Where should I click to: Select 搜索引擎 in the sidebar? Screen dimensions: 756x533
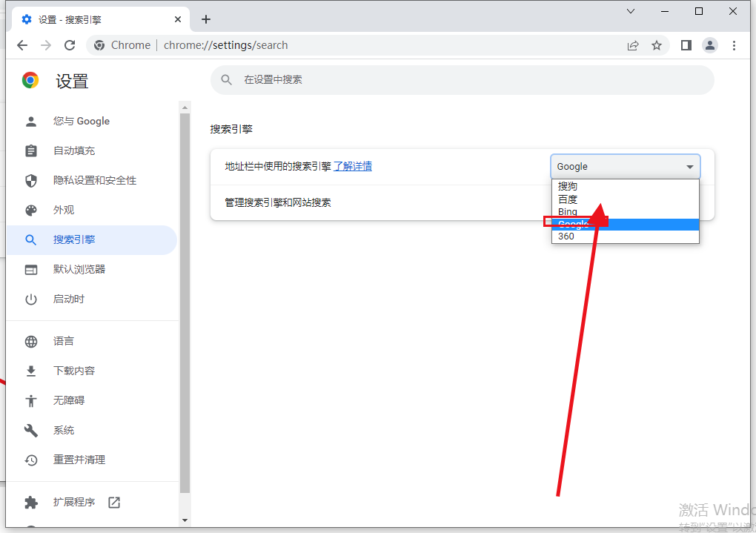click(92, 239)
